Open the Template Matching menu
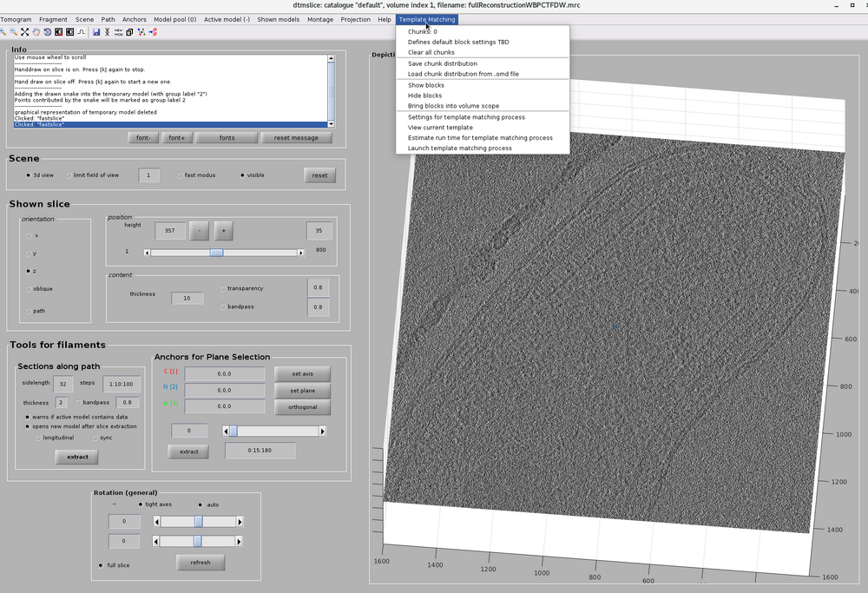Screen dimensions: 868x593 click(427, 19)
